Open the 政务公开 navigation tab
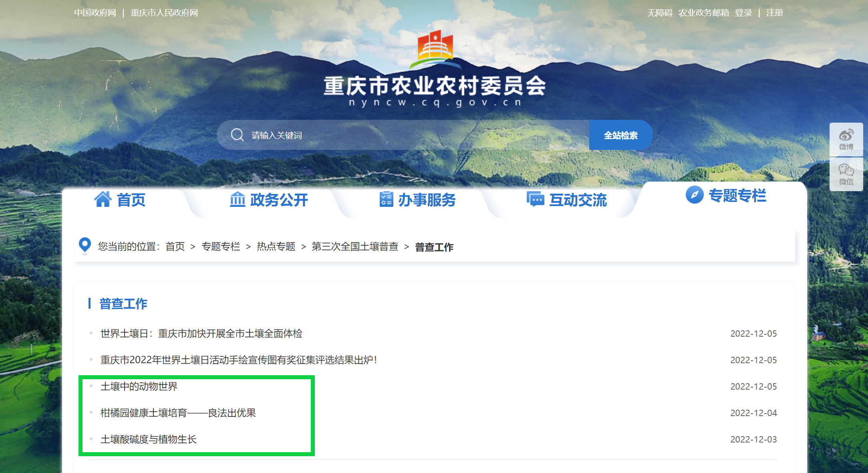 click(x=279, y=200)
